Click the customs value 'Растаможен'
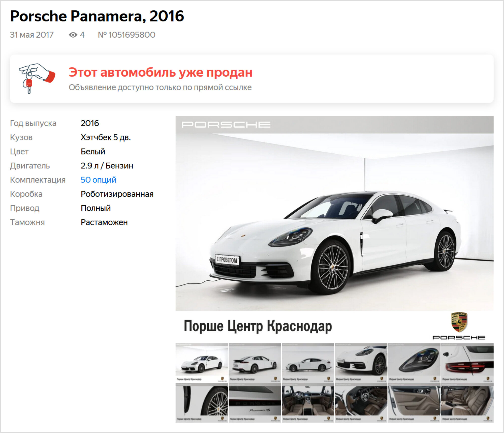This screenshot has width=504, height=433. point(104,222)
